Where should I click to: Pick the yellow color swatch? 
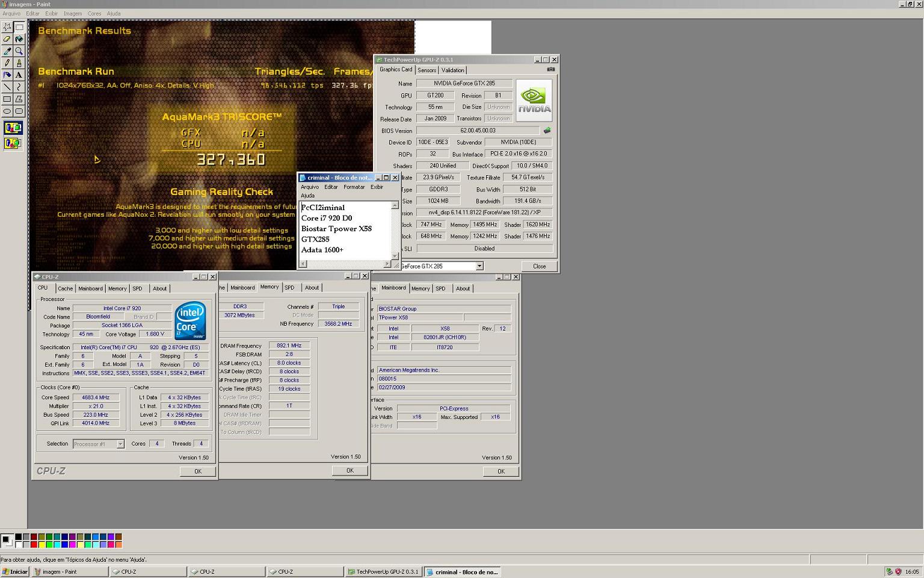42,545
